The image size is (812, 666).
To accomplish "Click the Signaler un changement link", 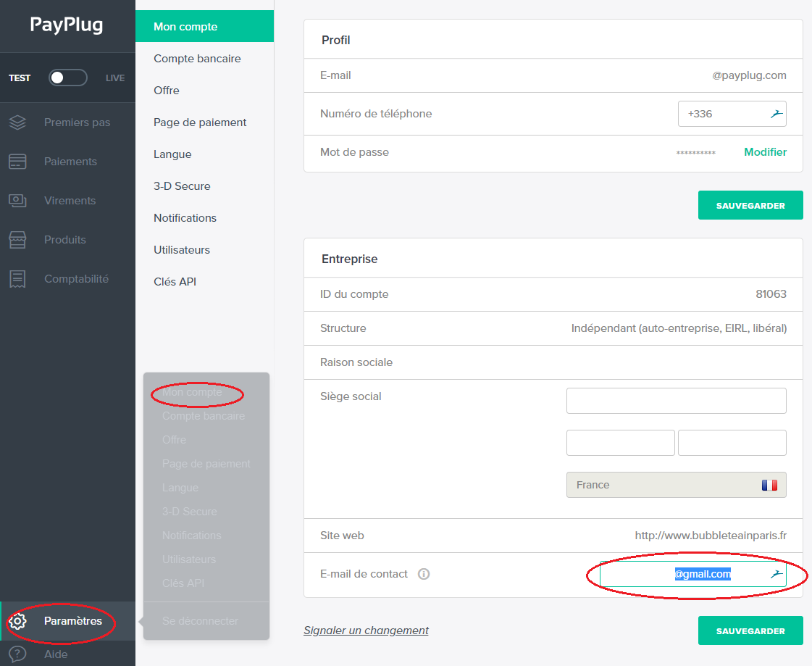I will tap(366, 630).
